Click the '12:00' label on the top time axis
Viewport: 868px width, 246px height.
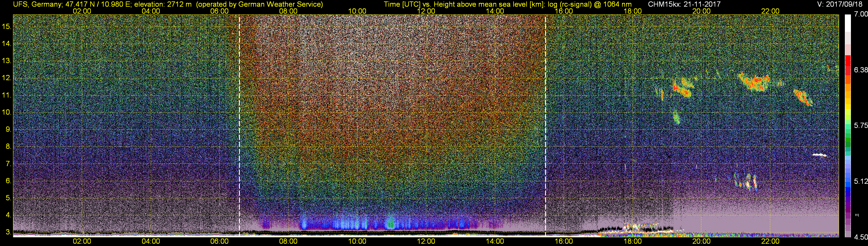(x=426, y=11)
